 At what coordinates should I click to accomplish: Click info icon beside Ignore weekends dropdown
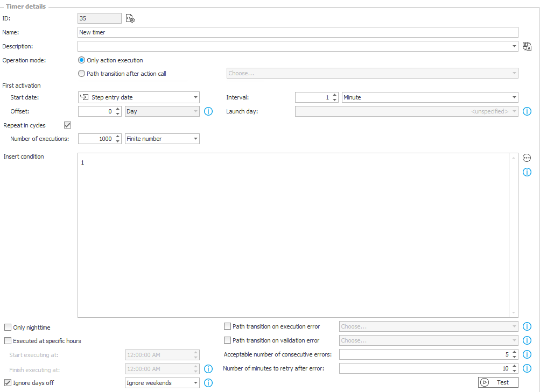tap(209, 383)
